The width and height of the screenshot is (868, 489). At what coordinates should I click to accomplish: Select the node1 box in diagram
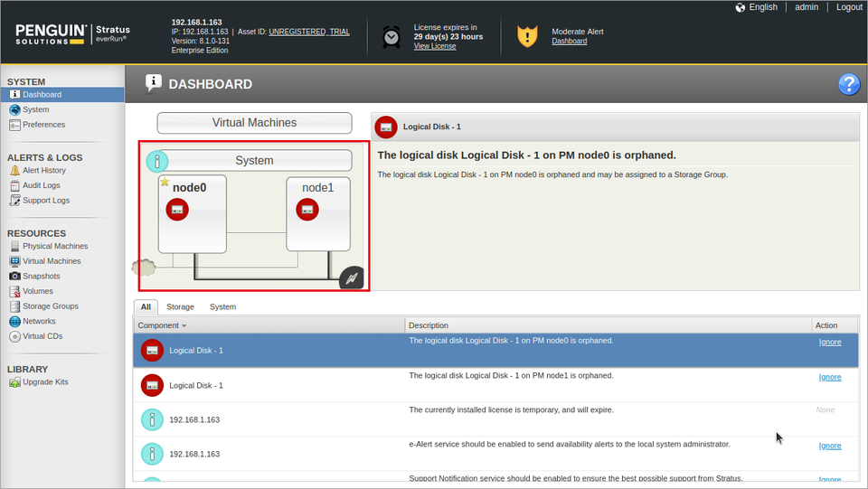[318, 214]
